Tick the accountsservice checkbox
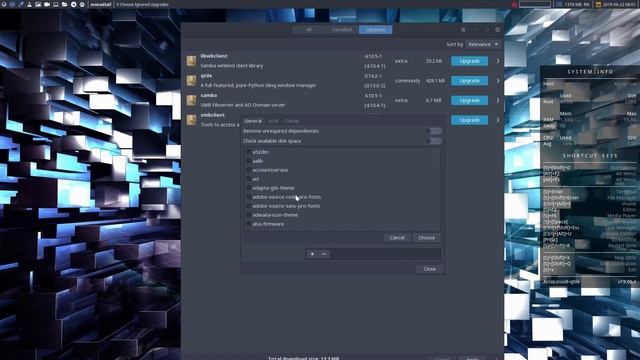Image resolution: width=640 pixels, height=360 pixels. [x=249, y=170]
